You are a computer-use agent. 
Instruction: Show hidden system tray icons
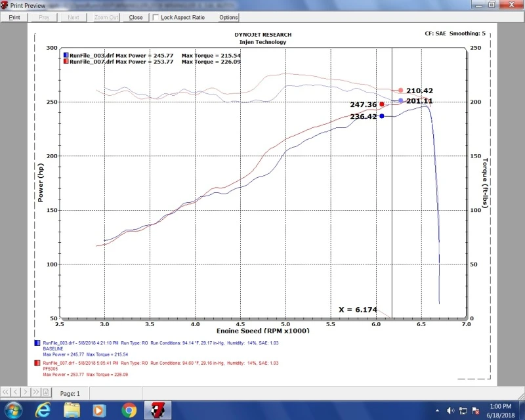pyautogui.click(x=436, y=411)
